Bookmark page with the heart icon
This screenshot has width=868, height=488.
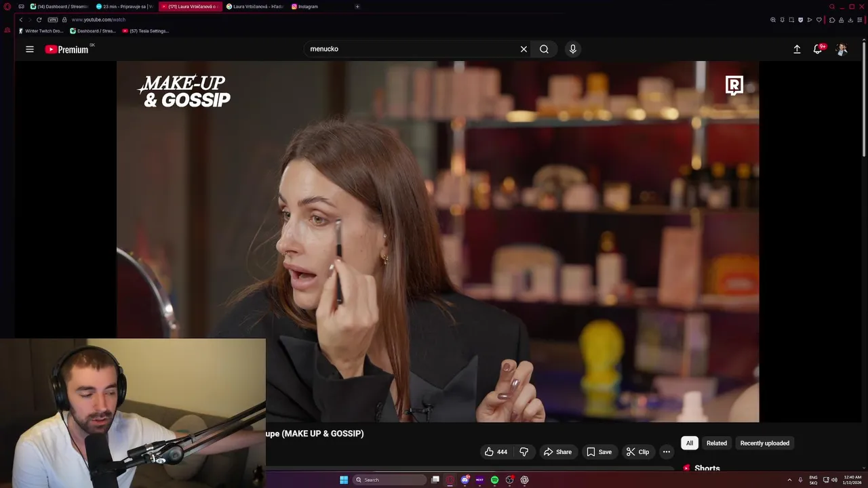818,20
